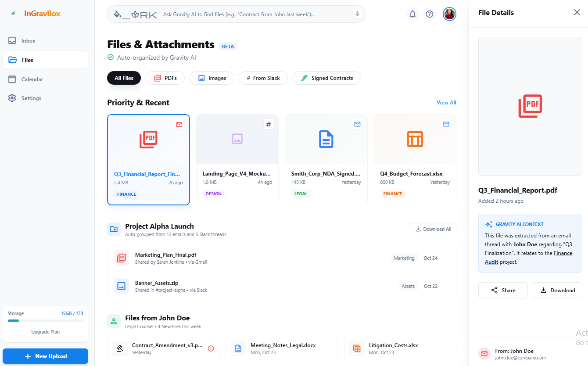Open the Files sidebar item
This screenshot has width=588, height=366.
tap(45, 60)
